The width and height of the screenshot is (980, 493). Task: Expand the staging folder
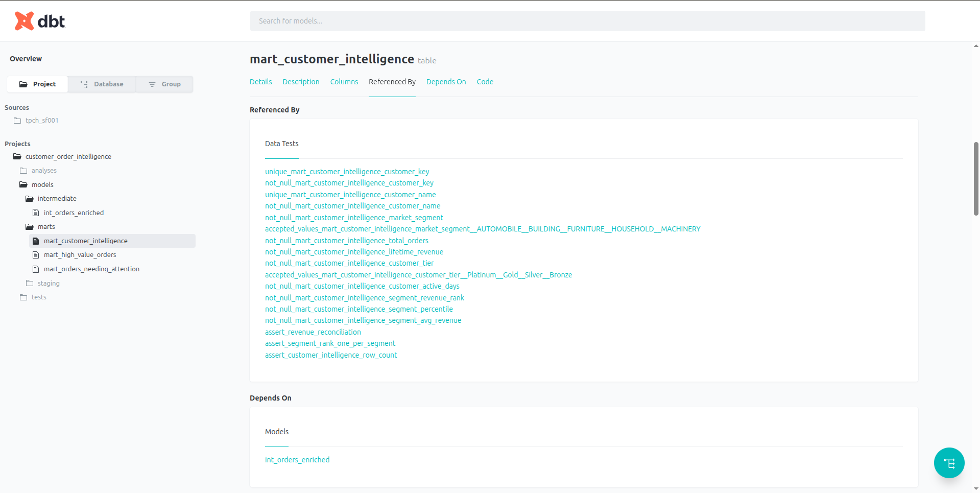tap(49, 284)
